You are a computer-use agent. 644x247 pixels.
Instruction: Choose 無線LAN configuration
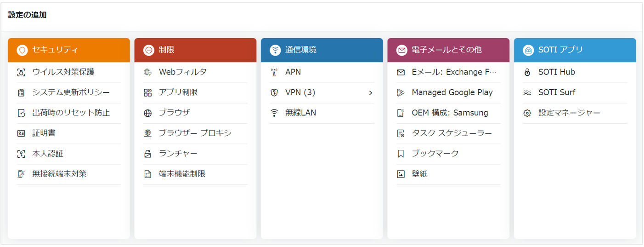coord(322,113)
